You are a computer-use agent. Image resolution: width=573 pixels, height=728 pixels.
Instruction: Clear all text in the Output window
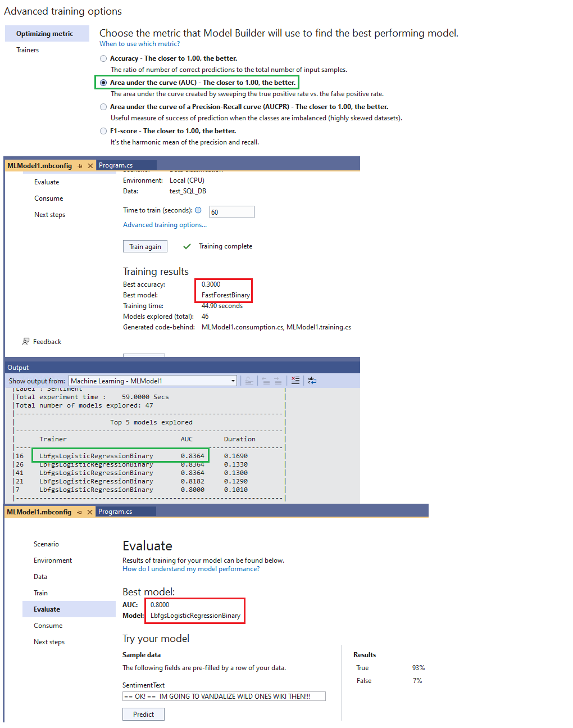coord(295,381)
